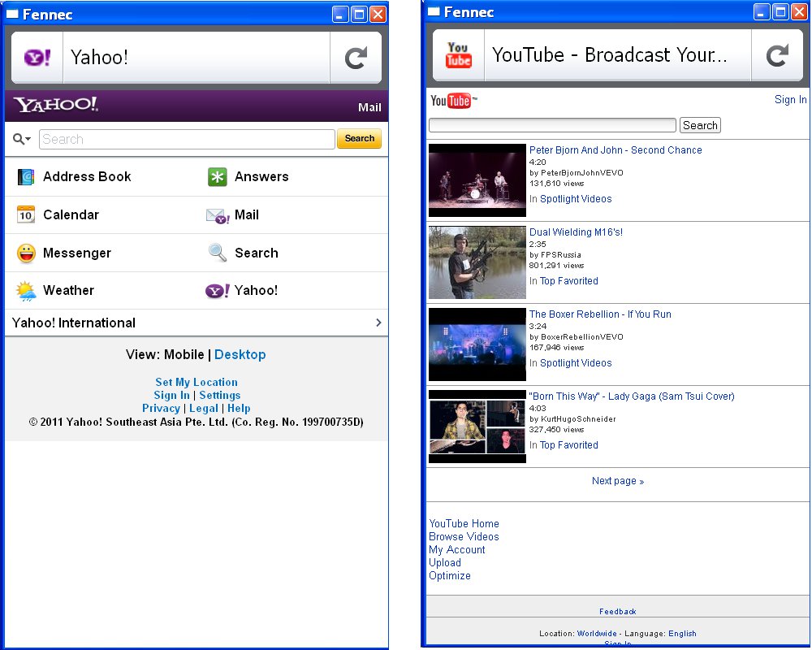
Task: Open Dual Wielding M16's video thumbnail
Action: [477, 262]
